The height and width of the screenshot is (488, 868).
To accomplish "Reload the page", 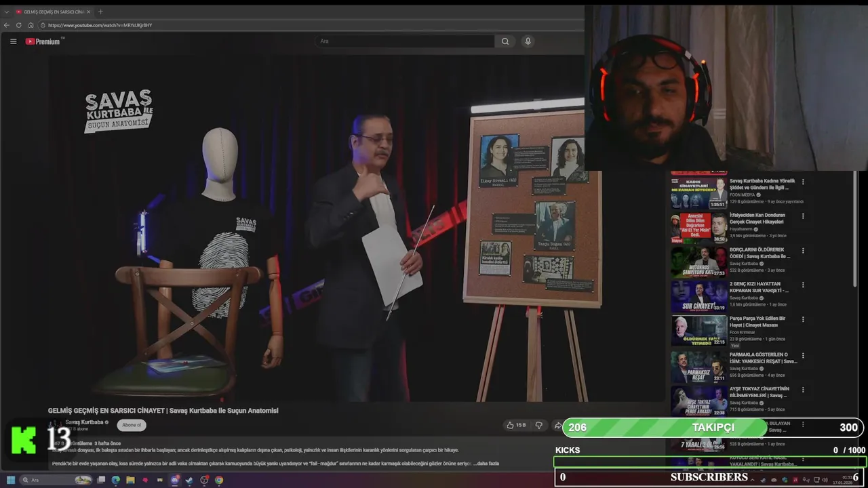I will pos(19,25).
